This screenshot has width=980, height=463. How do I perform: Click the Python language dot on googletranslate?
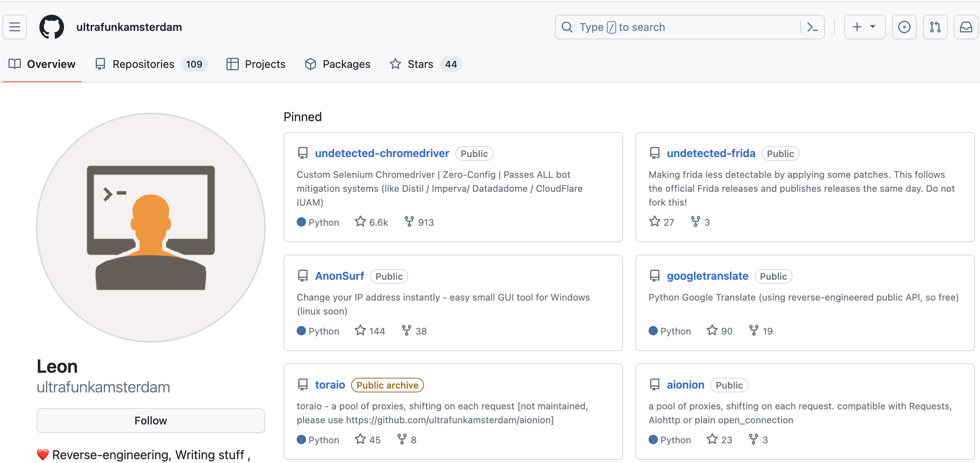tap(653, 331)
